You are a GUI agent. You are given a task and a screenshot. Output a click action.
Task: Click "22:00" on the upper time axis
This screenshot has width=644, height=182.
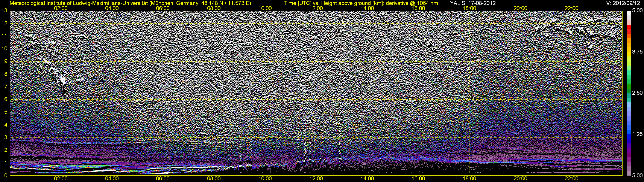(571, 8)
